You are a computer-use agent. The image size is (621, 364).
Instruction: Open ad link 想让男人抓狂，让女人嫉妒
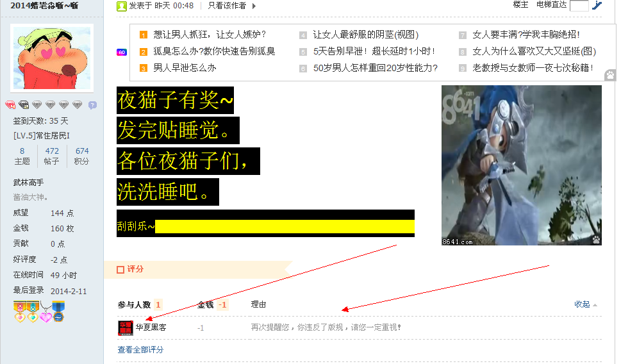click(x=210, y=35)
